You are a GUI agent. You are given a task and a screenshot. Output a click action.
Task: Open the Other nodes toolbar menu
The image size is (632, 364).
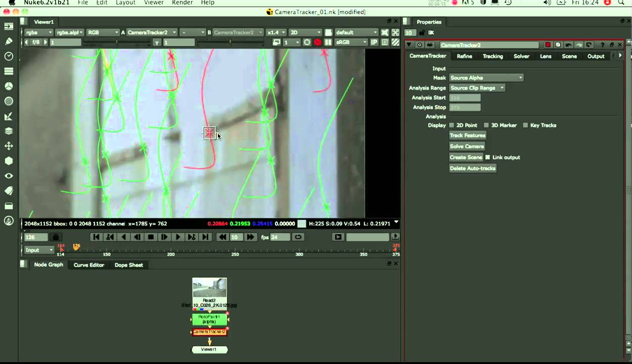[x=9, y=206]
